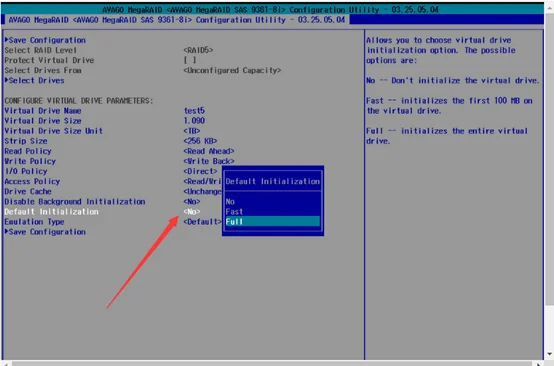The width and height of the screenshot is (554, 366).
Task: Choose Full in Default Initialization popup
Action: click(272, 222)
